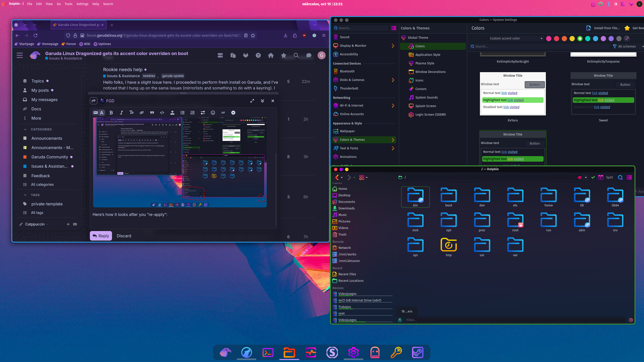Toggle the filter lock icon in Dolphin
644x362 pixels.
[400, 320]
